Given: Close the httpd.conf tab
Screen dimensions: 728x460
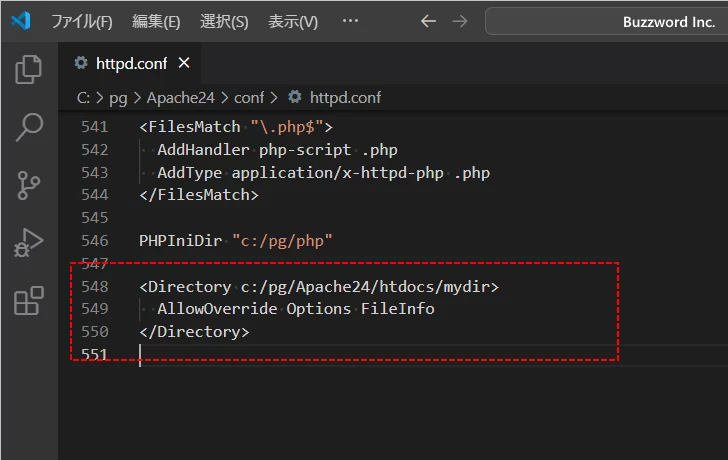Looking at the screenshot, I should [x=184, y=63].
